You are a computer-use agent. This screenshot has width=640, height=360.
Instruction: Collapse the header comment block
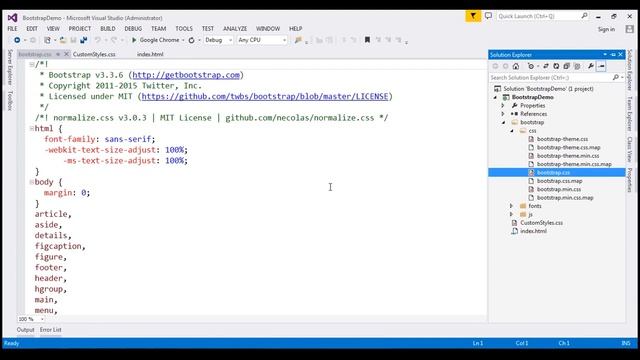pos(31,64)
